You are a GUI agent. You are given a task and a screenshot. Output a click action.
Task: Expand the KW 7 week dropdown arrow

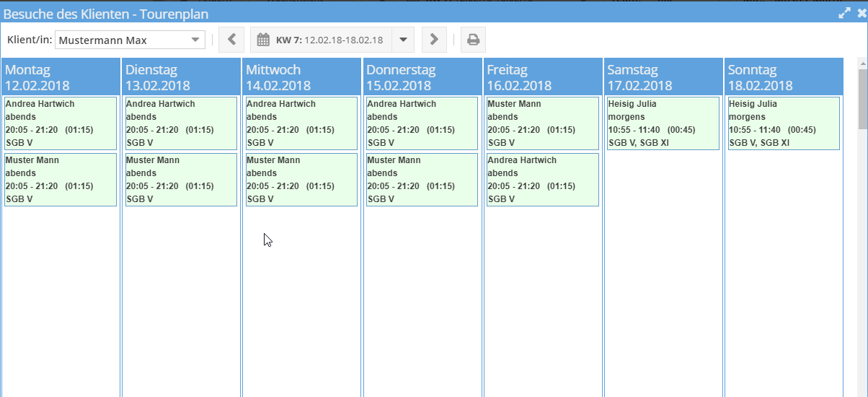pos(403,40)
